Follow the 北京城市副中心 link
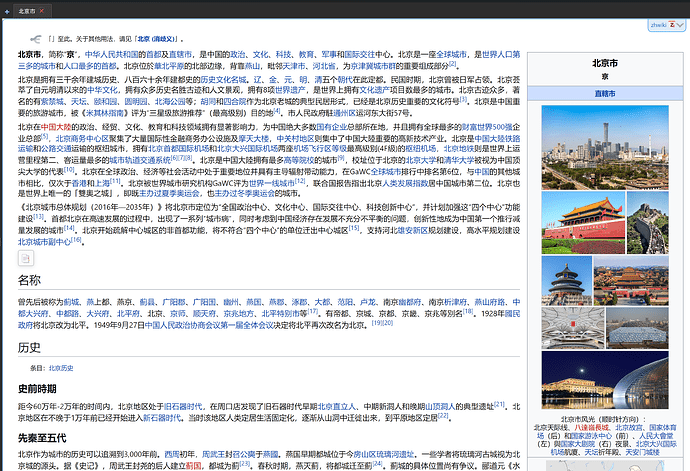The height and width of the screenshot is (471, 690). [x=44, y=242]
